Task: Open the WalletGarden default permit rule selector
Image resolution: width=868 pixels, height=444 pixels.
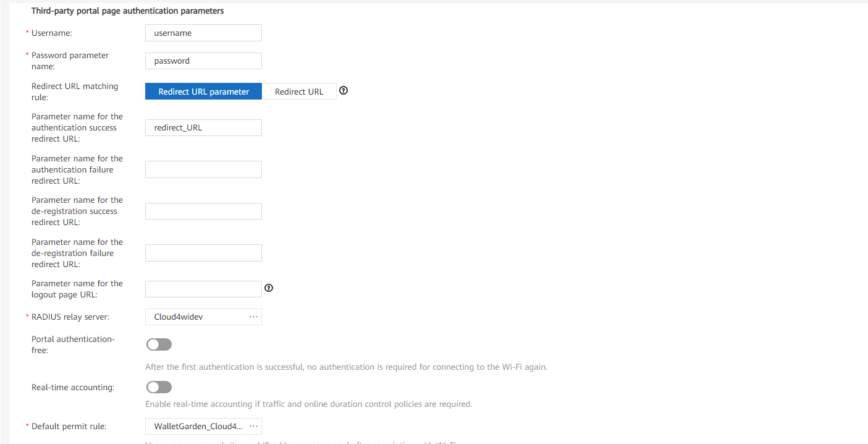Action: pos(198,426)
